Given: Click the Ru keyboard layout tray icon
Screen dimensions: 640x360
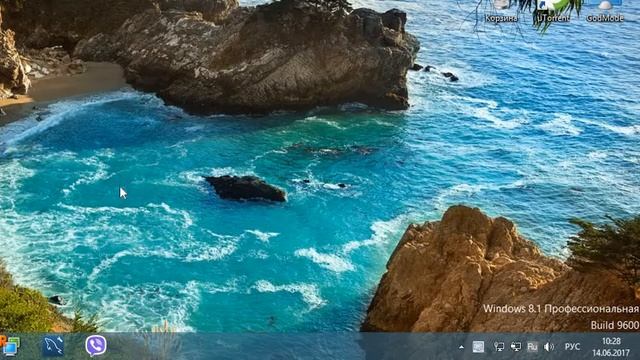Looking at the screenshot, I should coord(532,347).
